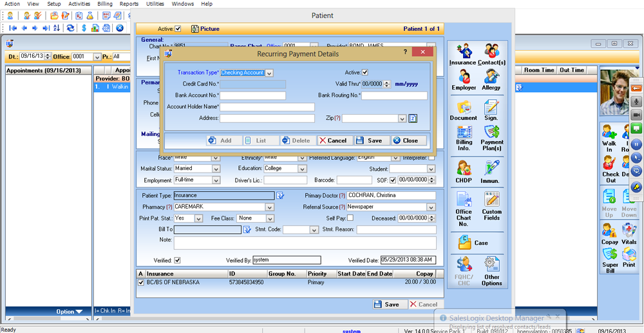Open the Allergy icon
Viewport: 644px width, 333px height.
[491, 80]
